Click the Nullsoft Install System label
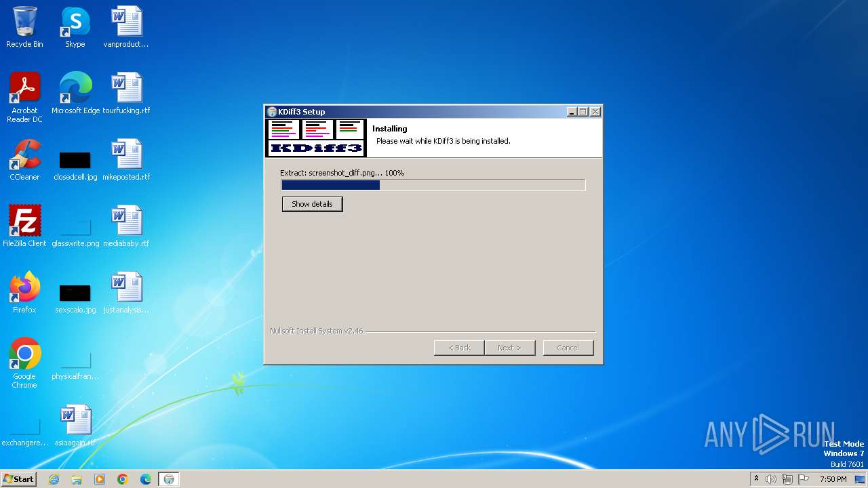 (x=316, y=331)
